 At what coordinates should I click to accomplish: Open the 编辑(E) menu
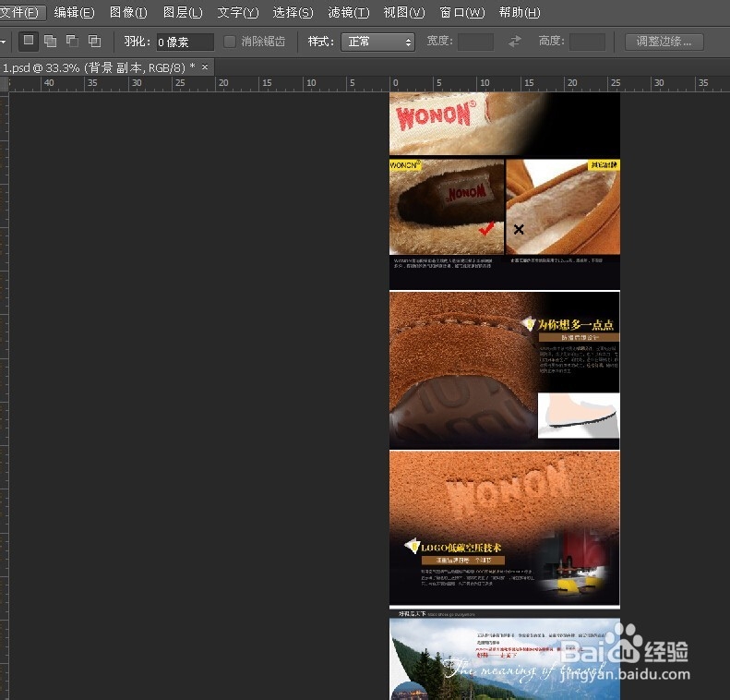[74, 12]
